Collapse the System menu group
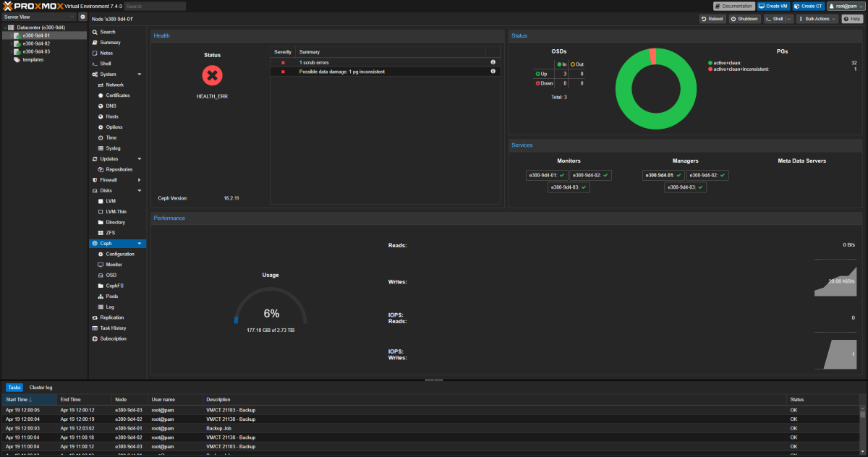868x457 pixels. click(139, 74)
